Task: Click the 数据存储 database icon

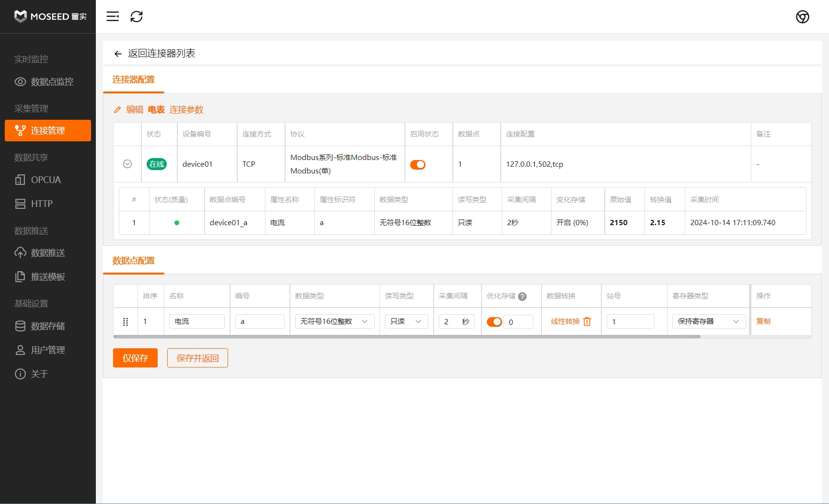Action: click(20, 326)
